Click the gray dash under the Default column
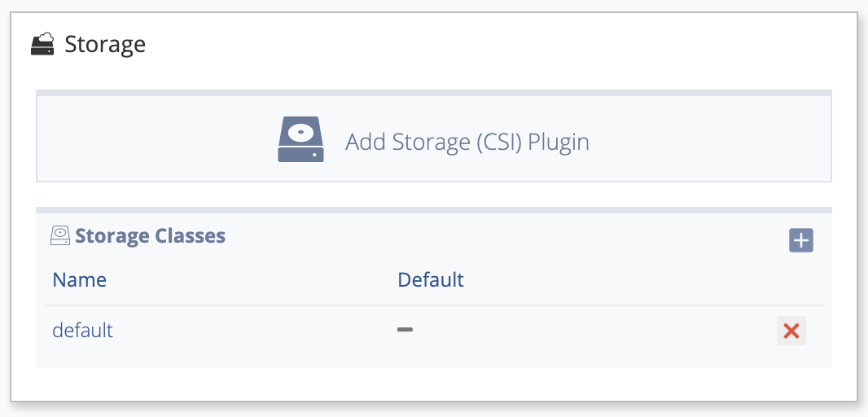This screenshot has height=417, width=868. (405, 330)
